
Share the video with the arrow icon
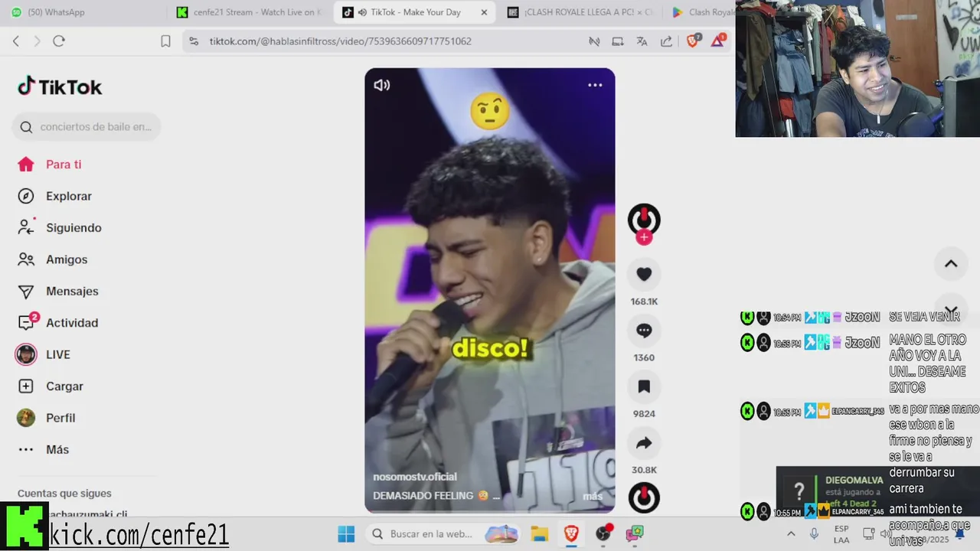coord(644,443)
